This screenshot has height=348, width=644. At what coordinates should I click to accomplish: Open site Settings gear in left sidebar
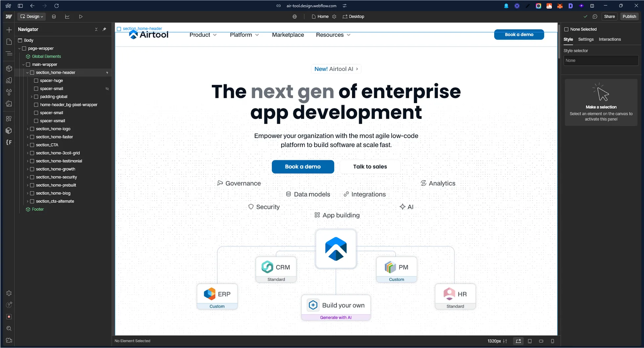(x=9, y=293)
